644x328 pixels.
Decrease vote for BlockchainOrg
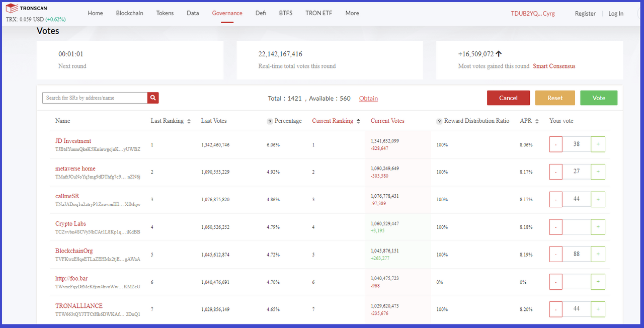click(x=555, y=255)
